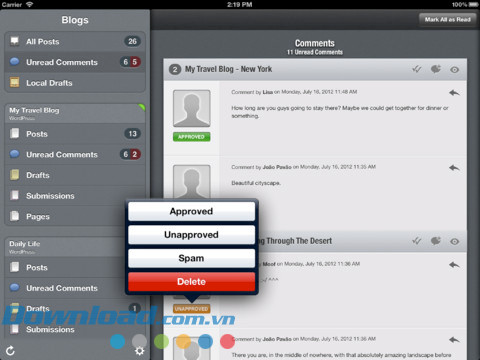The height and width of the screenshot is (360, 480).
Task: Click the blue bubble icon by top Unread Comments
Action: point(14,61)
